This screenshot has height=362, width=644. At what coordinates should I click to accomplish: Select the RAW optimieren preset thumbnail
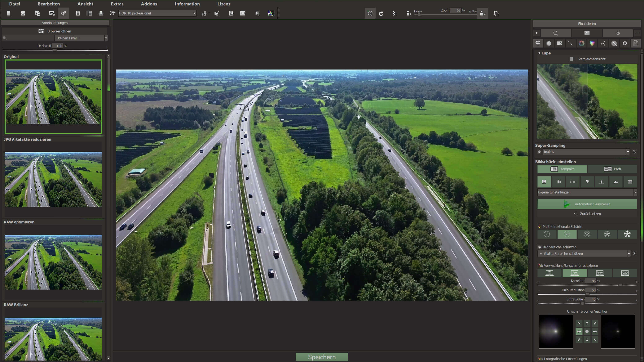(x=53, y=262)
